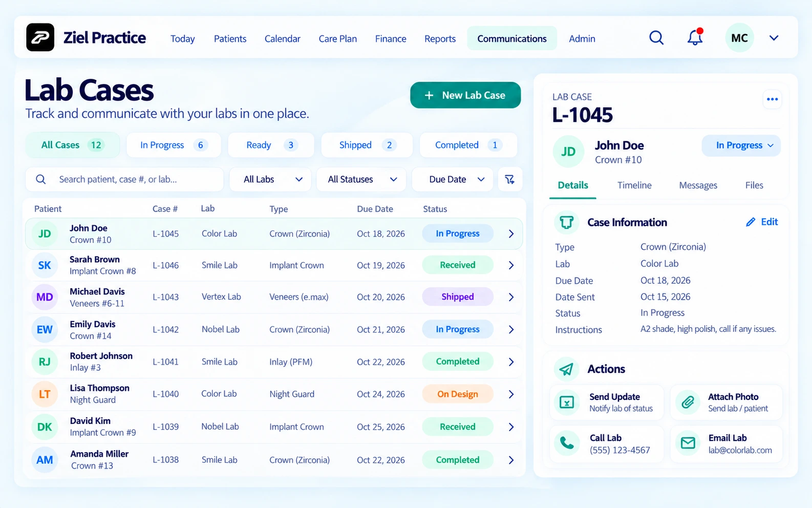
Task: Click the filter funnel icon
Action: tap(510, 179)
